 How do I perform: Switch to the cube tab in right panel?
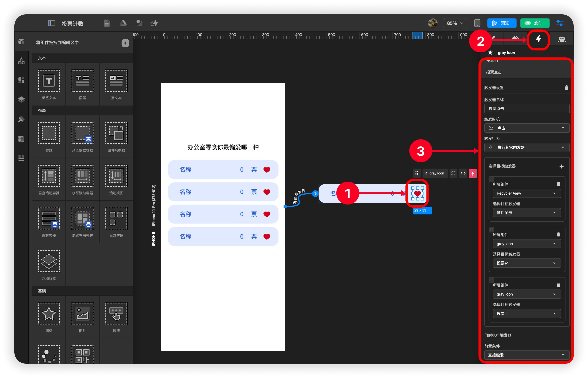[x=562, y=39]
